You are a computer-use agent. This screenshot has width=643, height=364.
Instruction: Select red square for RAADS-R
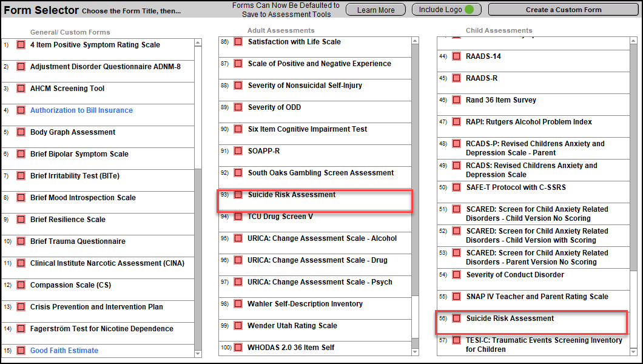tap(456, 78)
